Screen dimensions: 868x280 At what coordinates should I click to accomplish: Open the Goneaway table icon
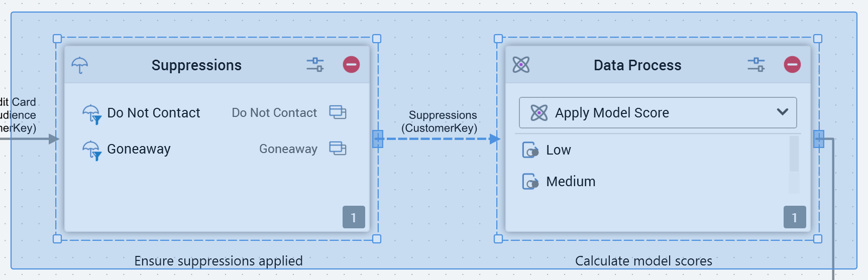click(x=338, y=148)
